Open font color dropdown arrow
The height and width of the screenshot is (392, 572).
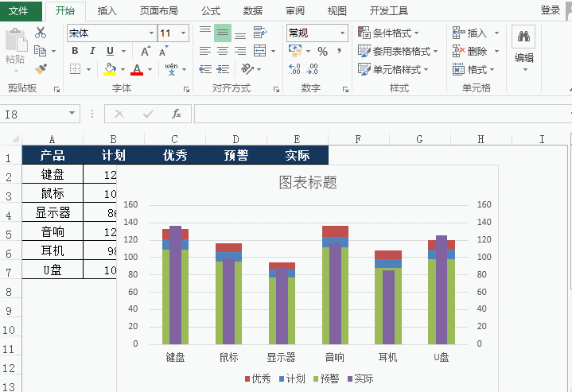pyautogui.click(x=150, y=69)
